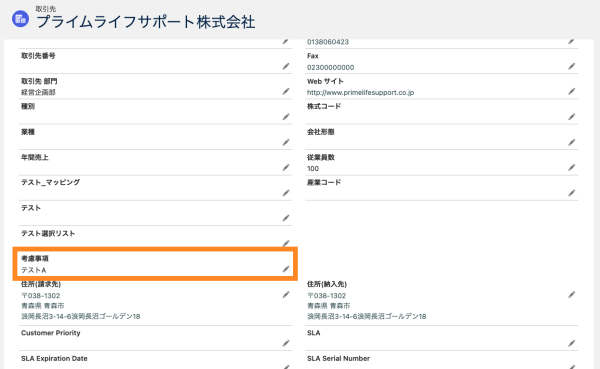Click the pencil icon for 従業員数
This screenshot has width=600, height=369.
(572, 168)
